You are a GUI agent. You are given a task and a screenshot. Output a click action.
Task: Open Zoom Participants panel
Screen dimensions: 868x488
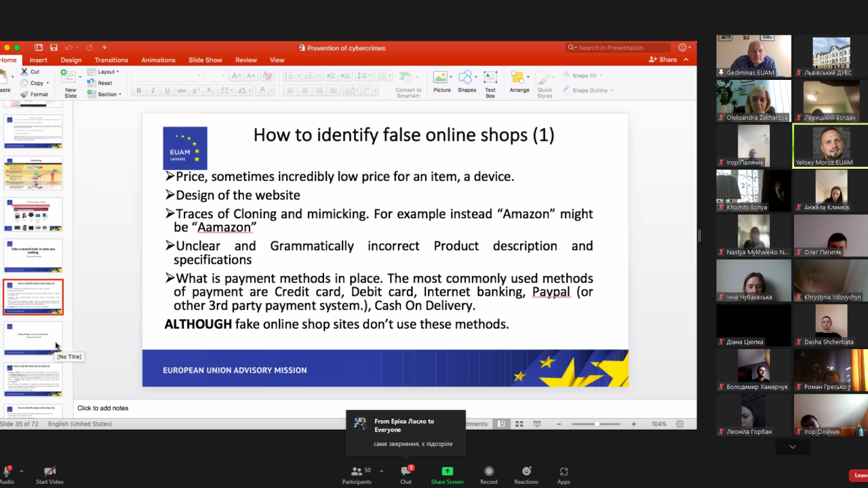[357, 475]
